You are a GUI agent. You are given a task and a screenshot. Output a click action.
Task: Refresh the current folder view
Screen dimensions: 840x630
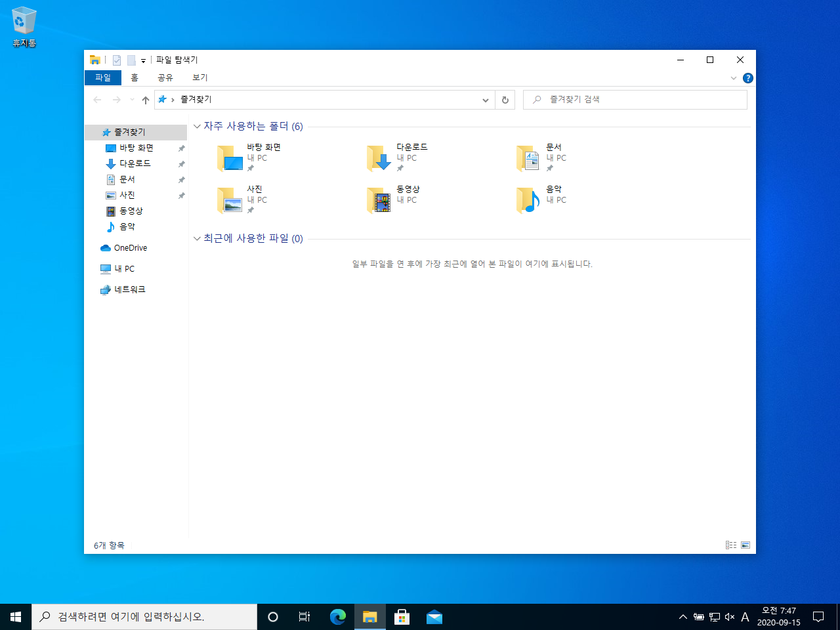(x=505, y=100)
